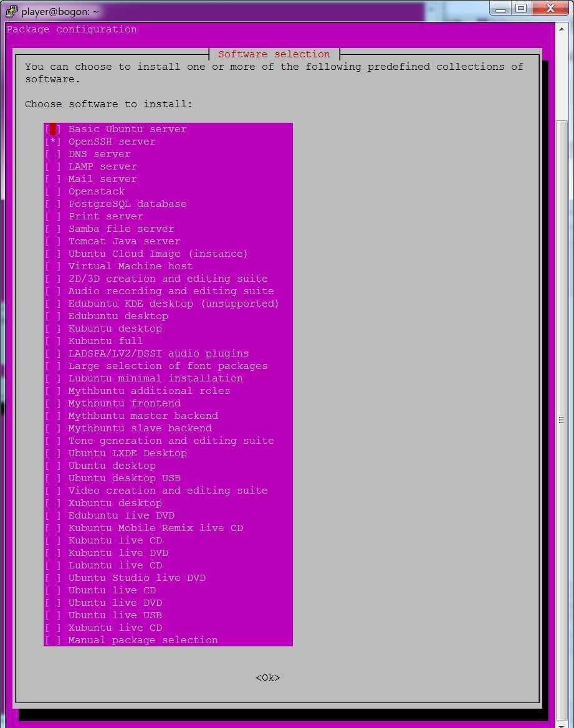Select Mythbuntu frontend row
Viewport: 574px width, 728px height.
168,403
